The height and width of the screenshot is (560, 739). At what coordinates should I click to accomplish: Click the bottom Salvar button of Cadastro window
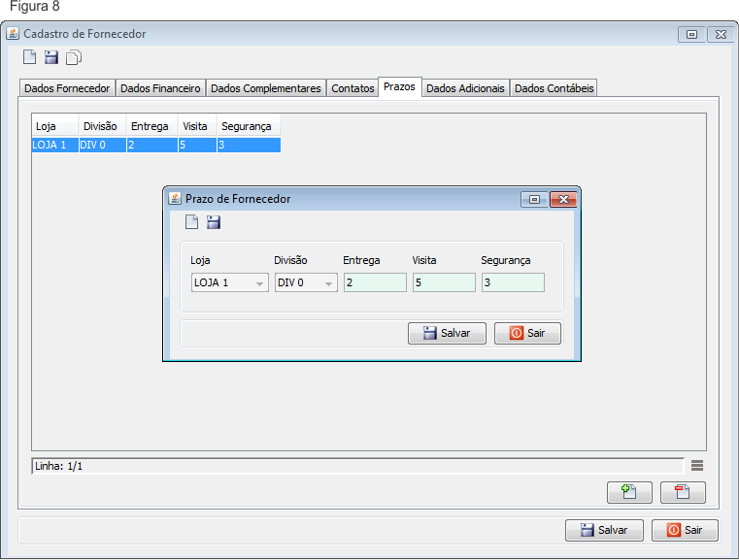coord(604,530)
